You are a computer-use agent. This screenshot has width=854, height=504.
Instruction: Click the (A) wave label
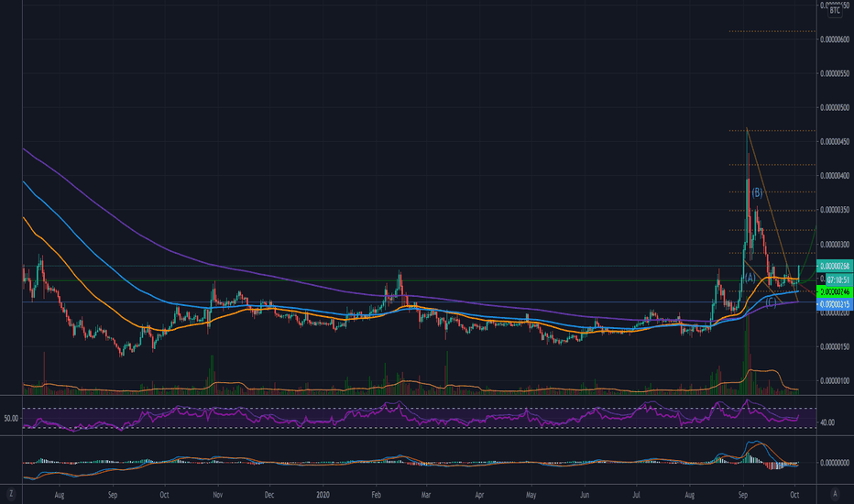click(750, 278)
